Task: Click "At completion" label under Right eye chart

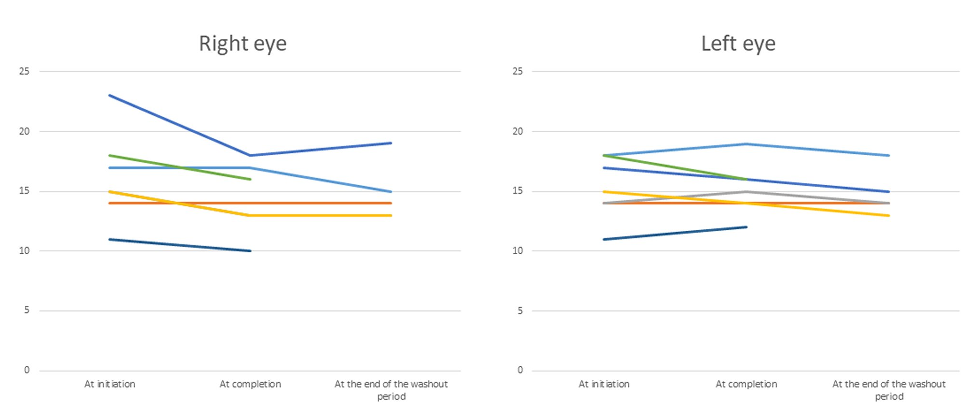Action: (250, 384)
